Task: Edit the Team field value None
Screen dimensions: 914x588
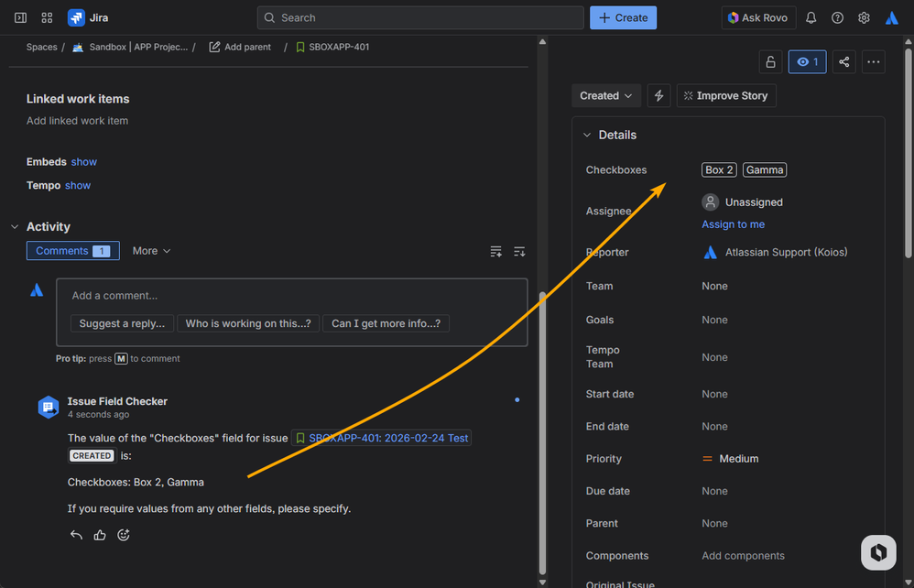Action: (714, 286)
